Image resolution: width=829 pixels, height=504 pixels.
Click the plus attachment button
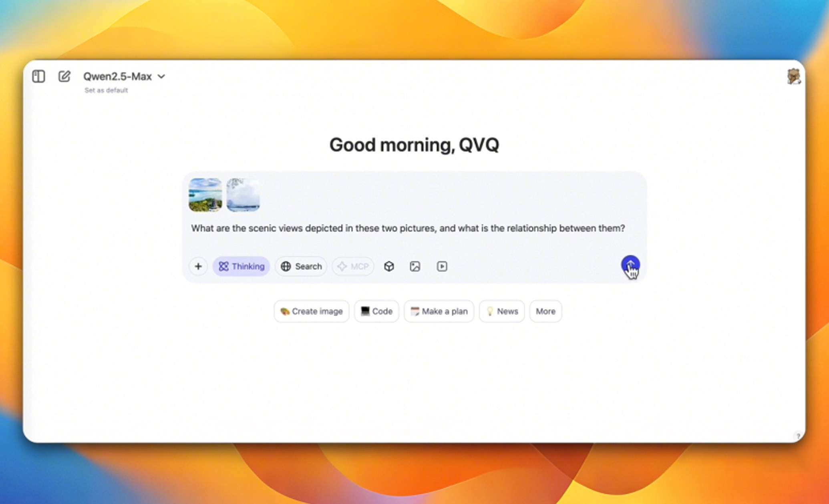(198, 266)
